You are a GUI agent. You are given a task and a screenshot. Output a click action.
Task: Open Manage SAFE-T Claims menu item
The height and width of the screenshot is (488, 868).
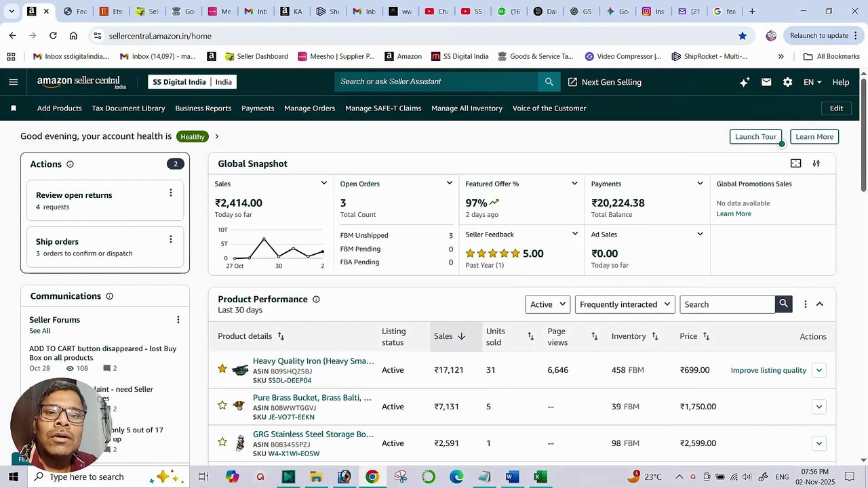point(383,108)
